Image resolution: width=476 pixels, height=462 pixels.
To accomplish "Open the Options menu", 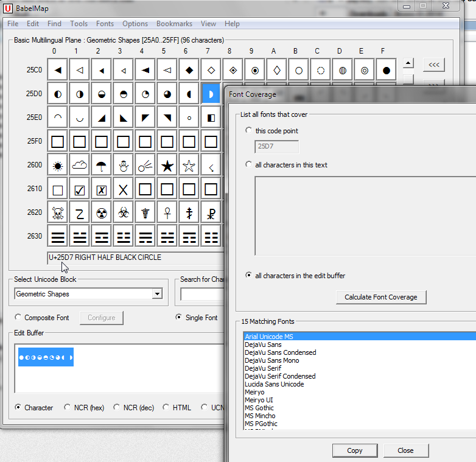I will (x=135, y=24).
